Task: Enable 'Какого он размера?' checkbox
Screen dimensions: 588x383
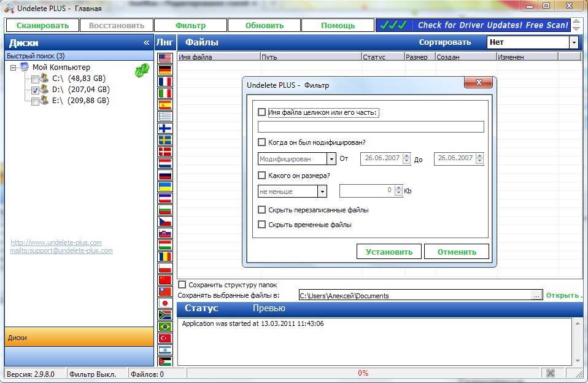Action: 261,175
